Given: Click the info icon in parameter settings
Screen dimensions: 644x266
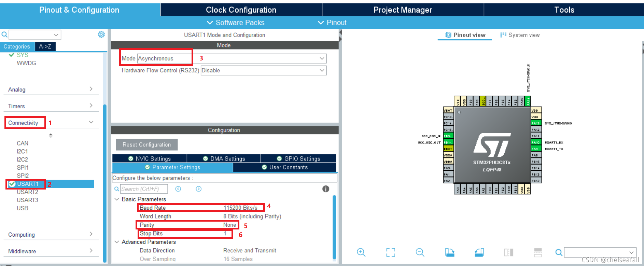Looking at the screenshot, I should [x=326, y=189].
